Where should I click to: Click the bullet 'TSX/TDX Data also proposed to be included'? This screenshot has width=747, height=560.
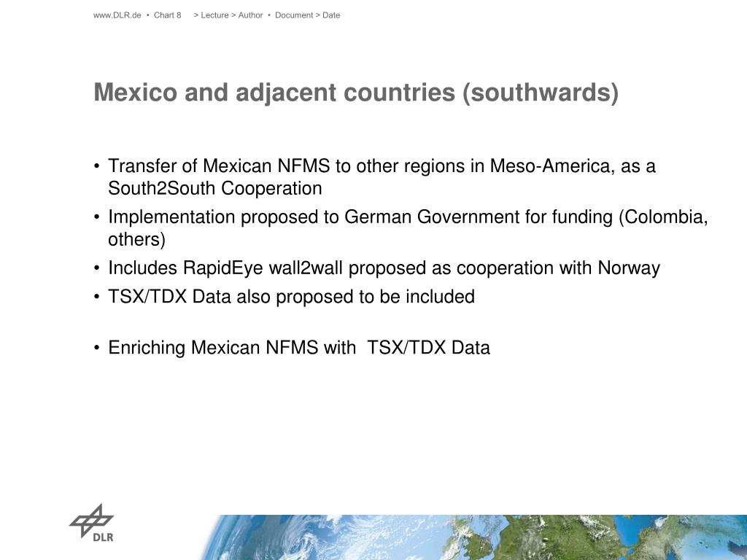[x=291, y=297]
